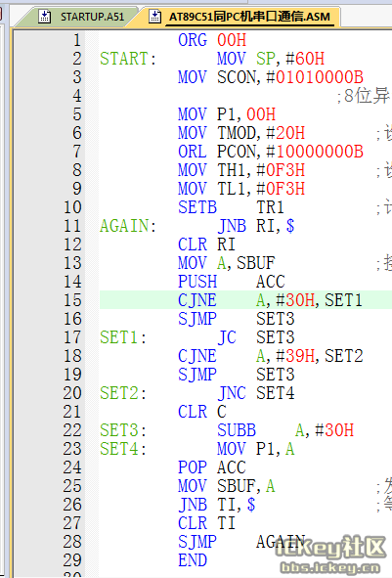Click the SETB TR1 instruction
Viewport: 392px width, 578px height.
pyautogui.click(x=231, y=207)
